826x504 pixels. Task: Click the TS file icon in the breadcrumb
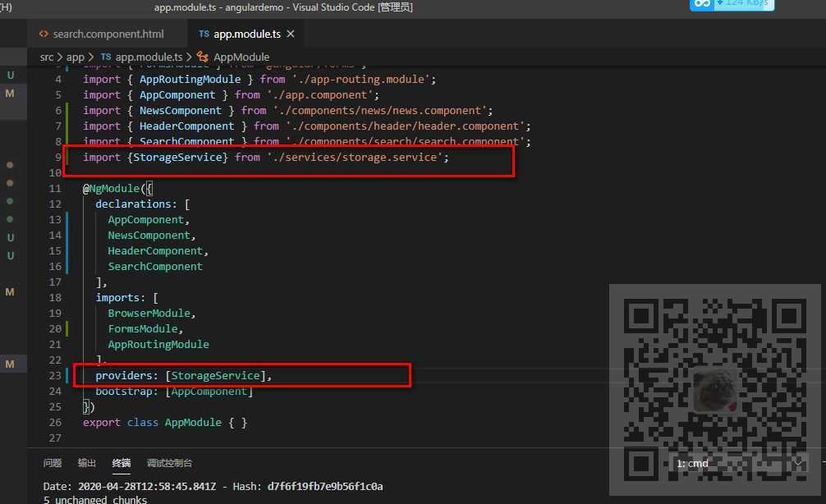click(x=106, y=57)
